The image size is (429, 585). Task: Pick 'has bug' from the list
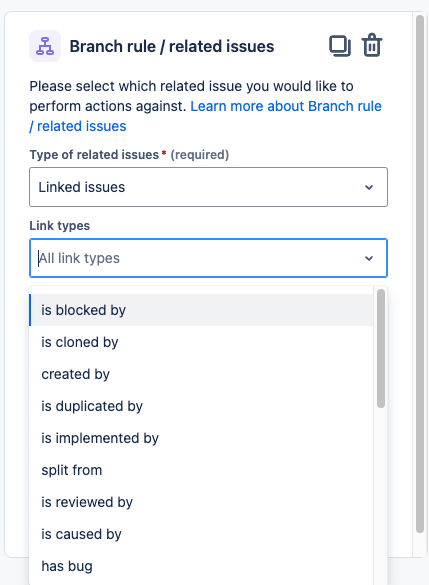coord(201,566)
